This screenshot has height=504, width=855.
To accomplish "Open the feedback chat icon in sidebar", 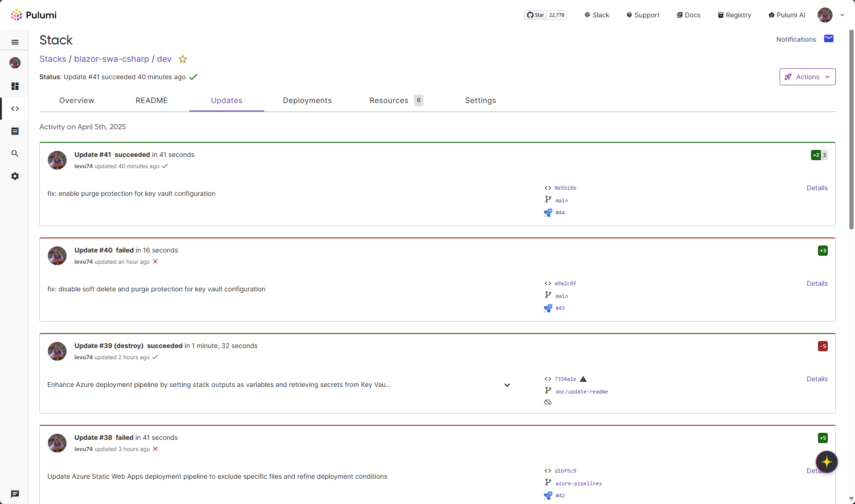I will tap(15, 494).
